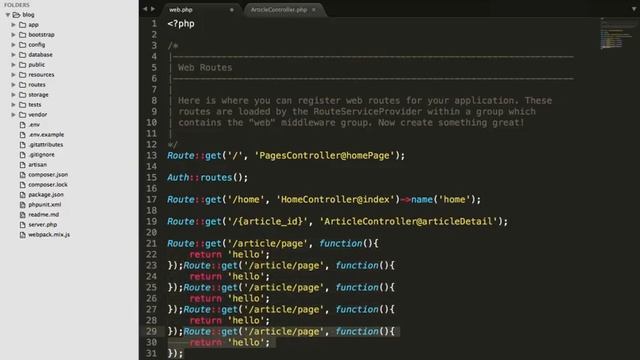
Task: Click the blog folder icon
Action: [x=16, y=15]
